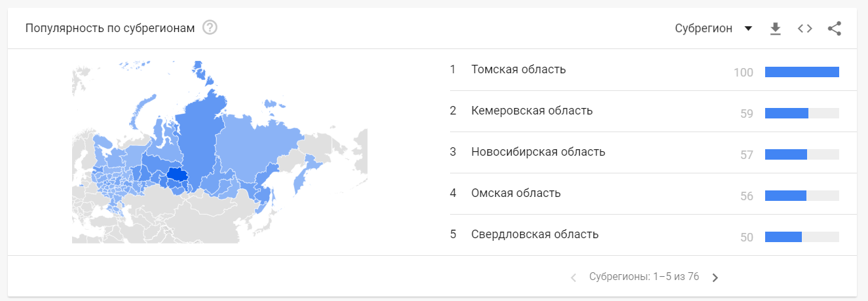Click the blue bar for Томская область
The image size is (868, 301).
tap(801, 72)
